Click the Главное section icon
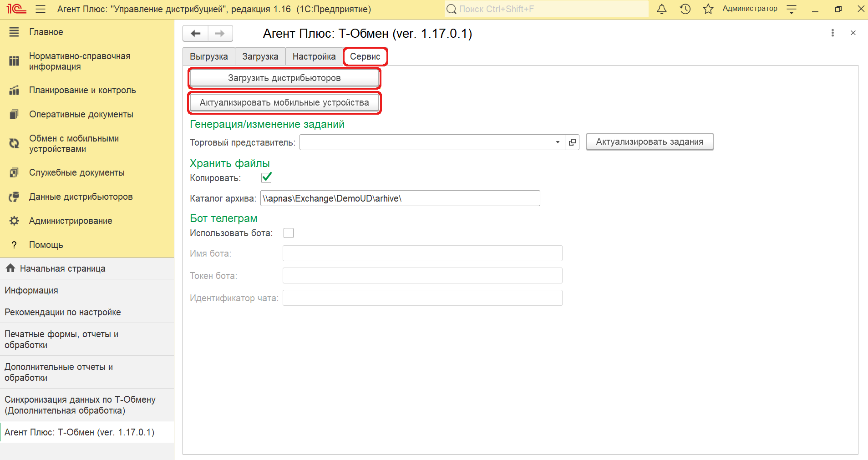This screenshot has width=868, height=460. pos(14,32)
